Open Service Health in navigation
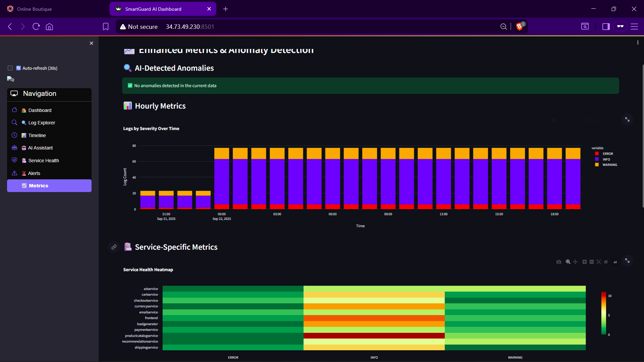The width and height of the screenshot is (644, 362). click(x=43, y=161)
